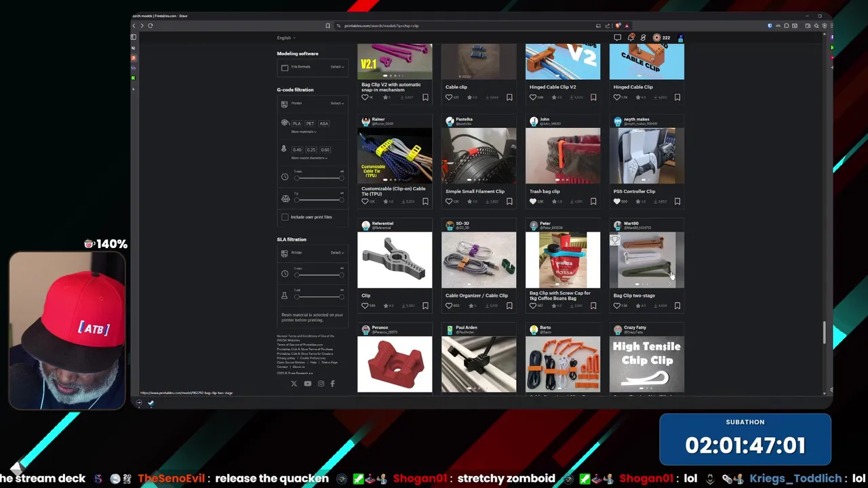Bookmark the Cable Organizer / Cable Clip

pyautogui.click(x=509, y=306)
